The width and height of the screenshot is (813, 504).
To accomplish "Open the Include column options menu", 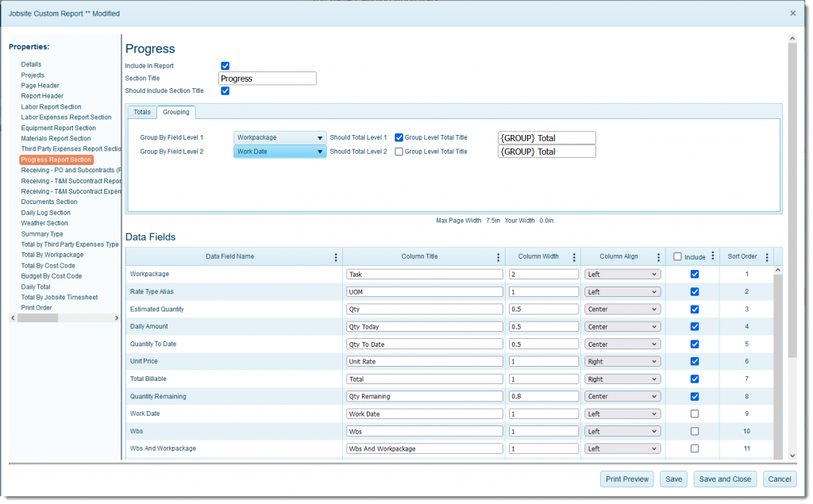I will click(x=712, y=256).
